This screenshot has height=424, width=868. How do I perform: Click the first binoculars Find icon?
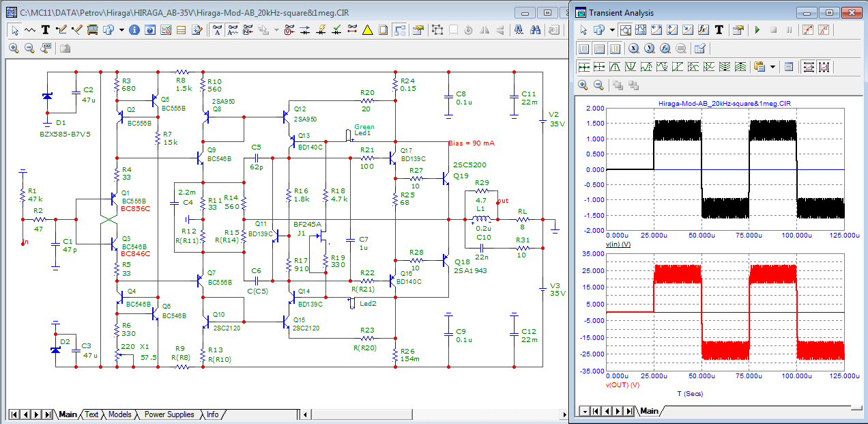click(519, 30)
